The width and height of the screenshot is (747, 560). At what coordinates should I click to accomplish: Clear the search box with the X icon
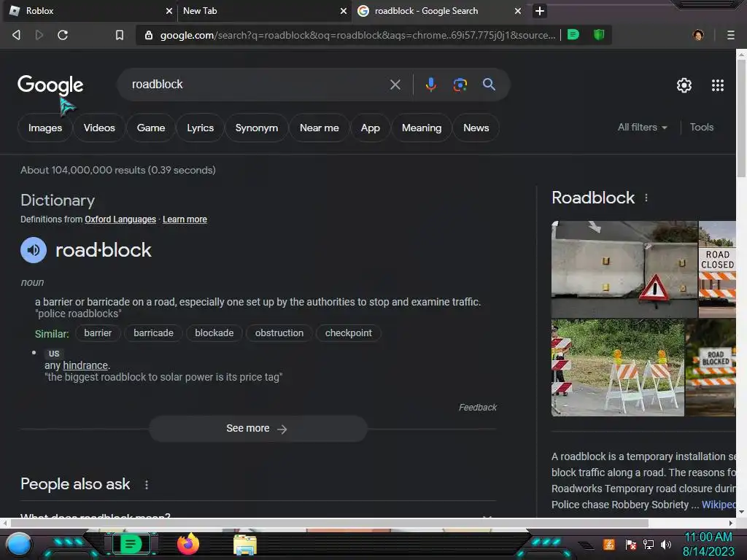coord(395,85)
